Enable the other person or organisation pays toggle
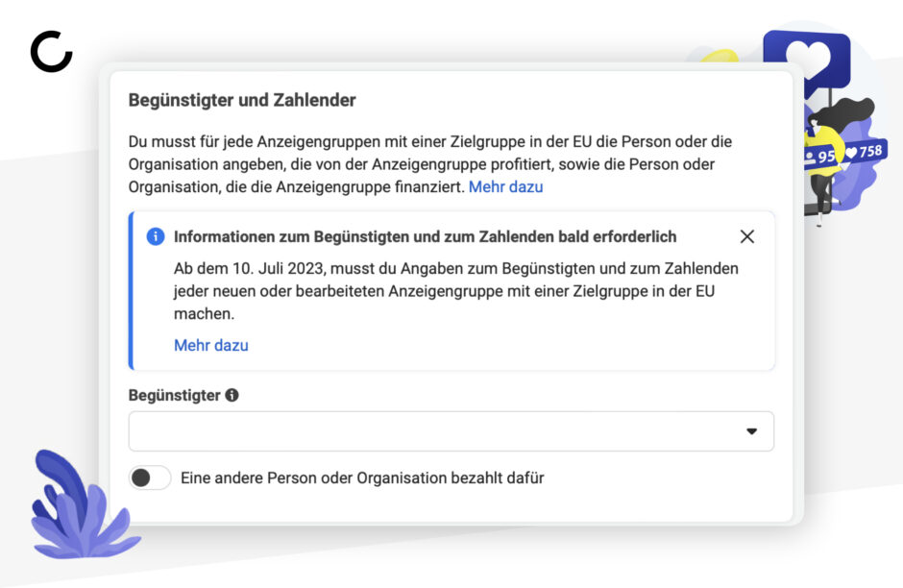The width and height of the screenshot is (903, 588). click(x=150, y=478)
